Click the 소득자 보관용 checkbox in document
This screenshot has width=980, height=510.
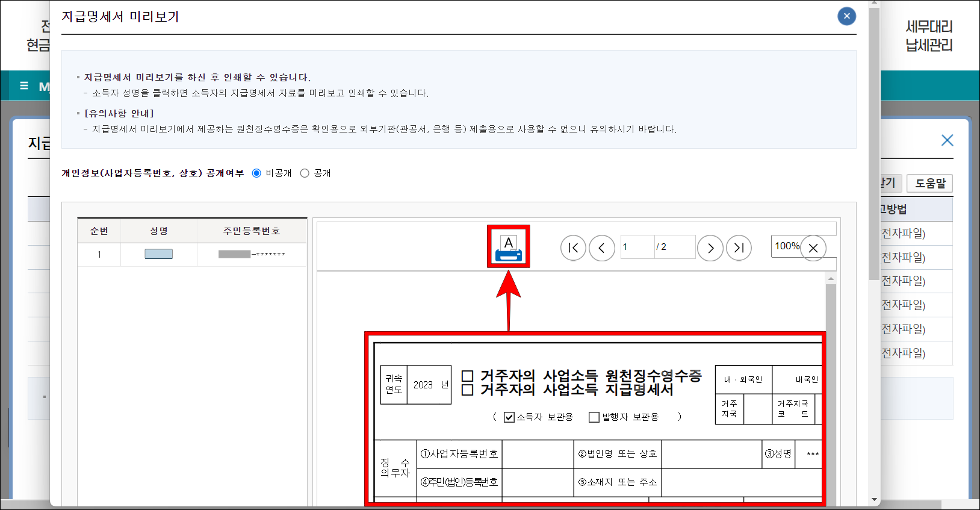click(509, 417)
